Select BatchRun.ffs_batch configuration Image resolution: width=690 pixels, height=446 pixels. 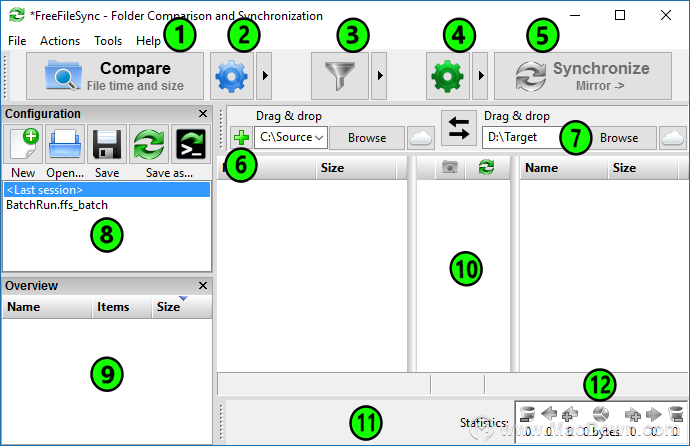coord(107,205)
